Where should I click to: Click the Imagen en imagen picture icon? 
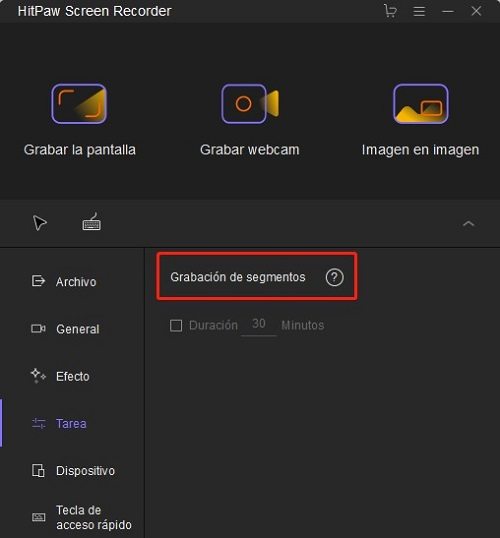pyautogui.click(x=421, y=104)
